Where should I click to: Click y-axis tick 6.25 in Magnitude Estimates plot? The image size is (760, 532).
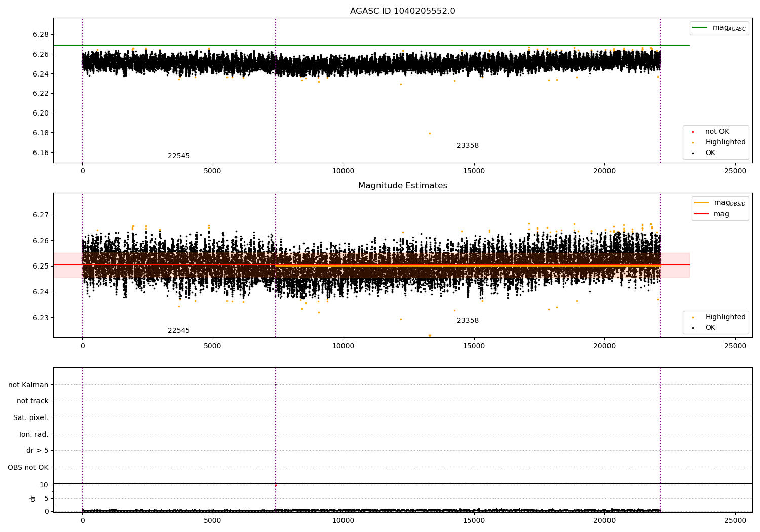[41, 267]
